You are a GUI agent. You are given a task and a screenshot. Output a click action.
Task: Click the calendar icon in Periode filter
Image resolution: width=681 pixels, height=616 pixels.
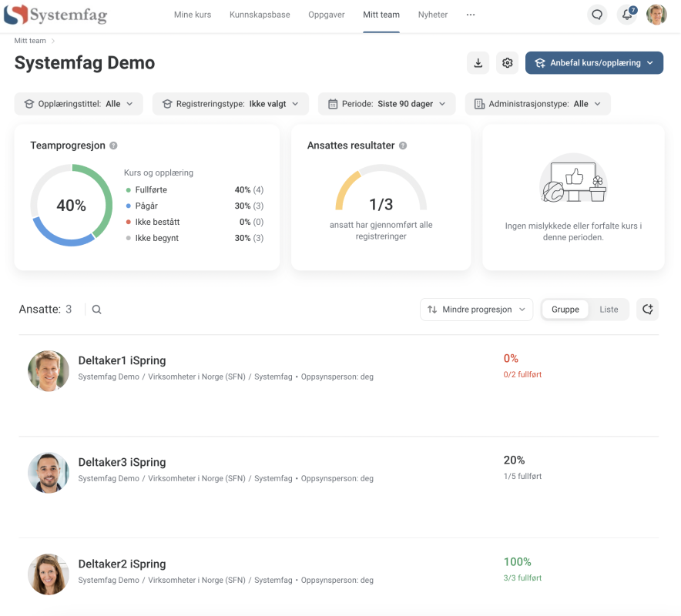333,104
